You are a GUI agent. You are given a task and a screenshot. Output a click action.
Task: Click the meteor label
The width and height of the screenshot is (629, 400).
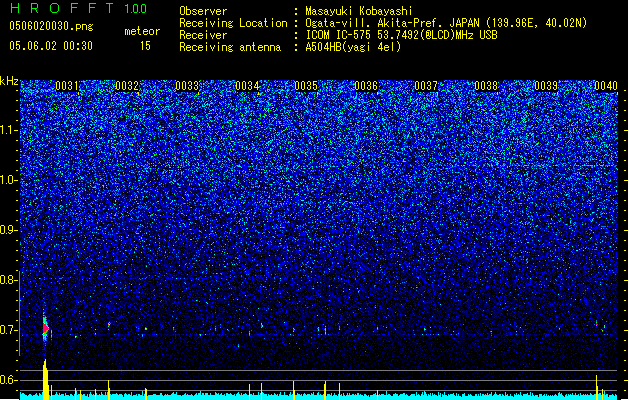click(x=142, y=31)
